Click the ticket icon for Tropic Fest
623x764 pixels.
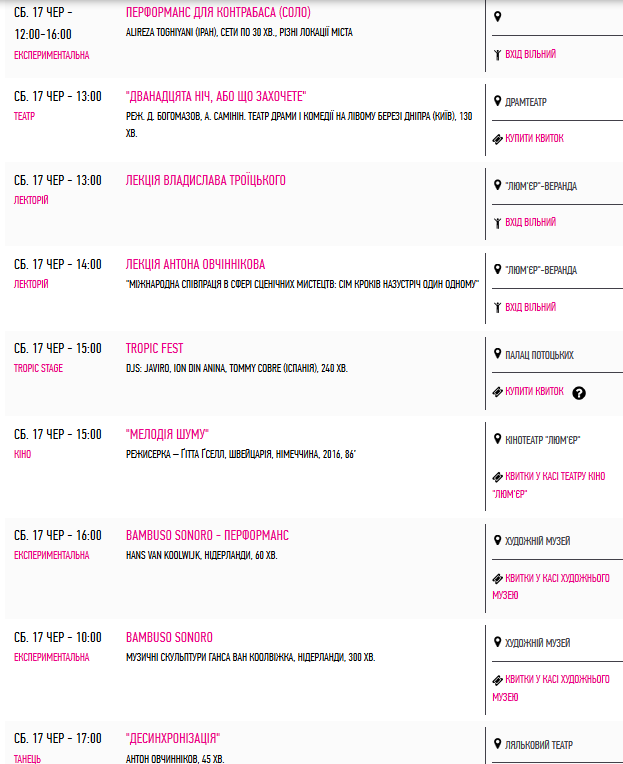pyautogui.click(x=497, y=392)
